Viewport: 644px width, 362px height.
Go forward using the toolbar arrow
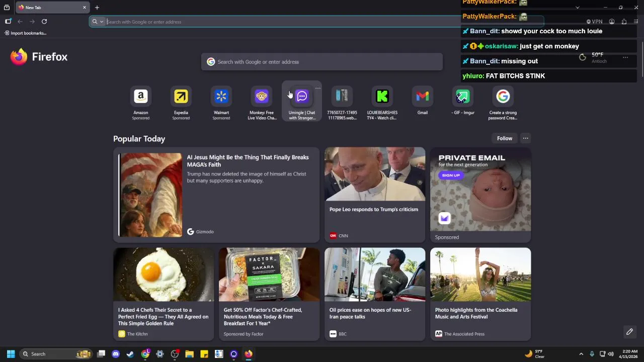point(32,22)
